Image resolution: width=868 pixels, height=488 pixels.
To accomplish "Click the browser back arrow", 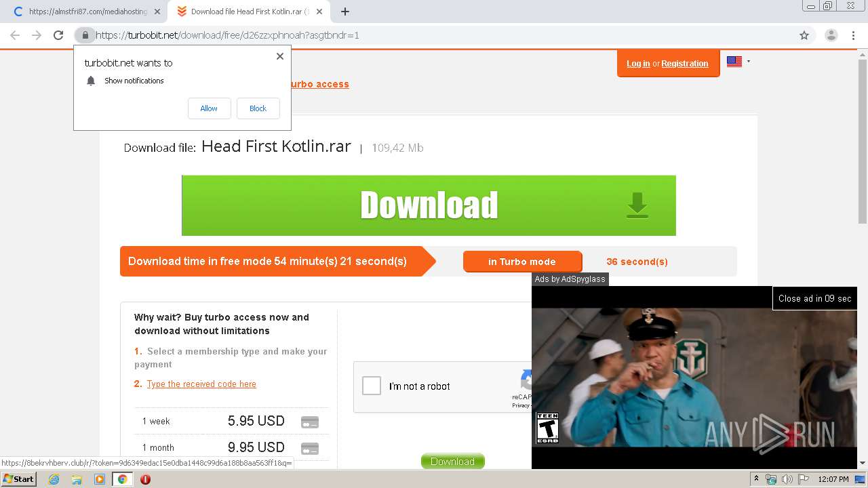I will coord(15,35).
